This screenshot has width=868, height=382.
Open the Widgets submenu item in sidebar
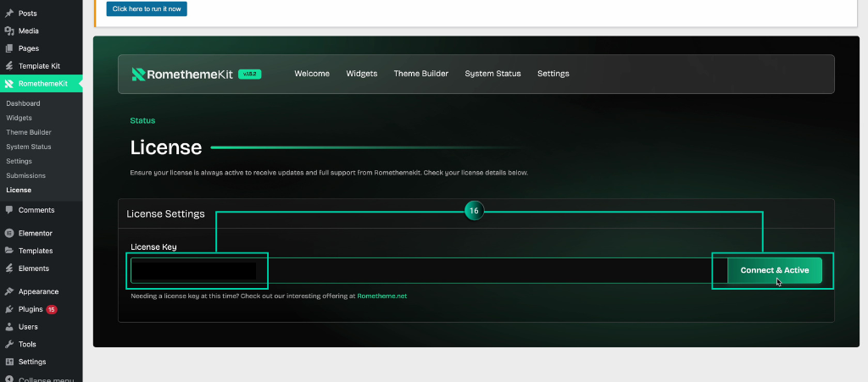[x=19, y=118]
